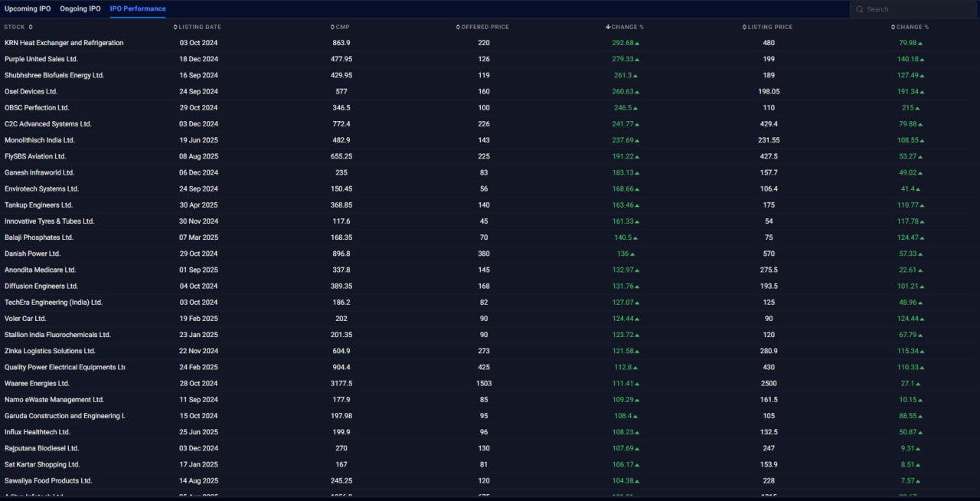
Task: Select listing price 570 for Danish Power
Action: pos(769,254)
